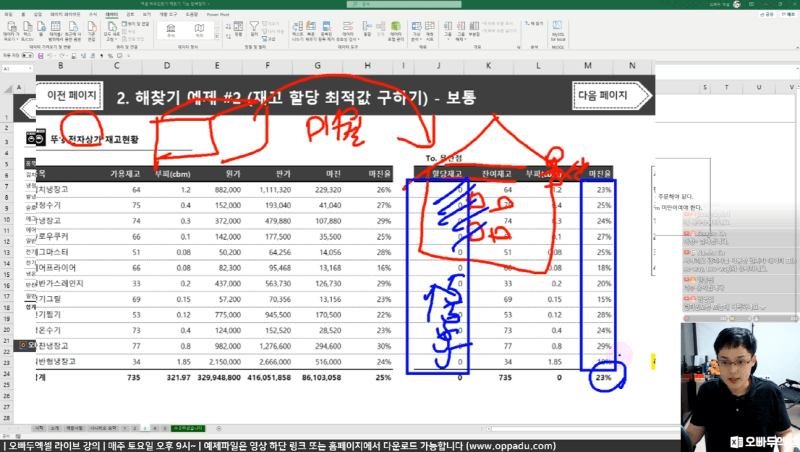
Task: Click the user account avatar icon
Action: coord(736,4)
